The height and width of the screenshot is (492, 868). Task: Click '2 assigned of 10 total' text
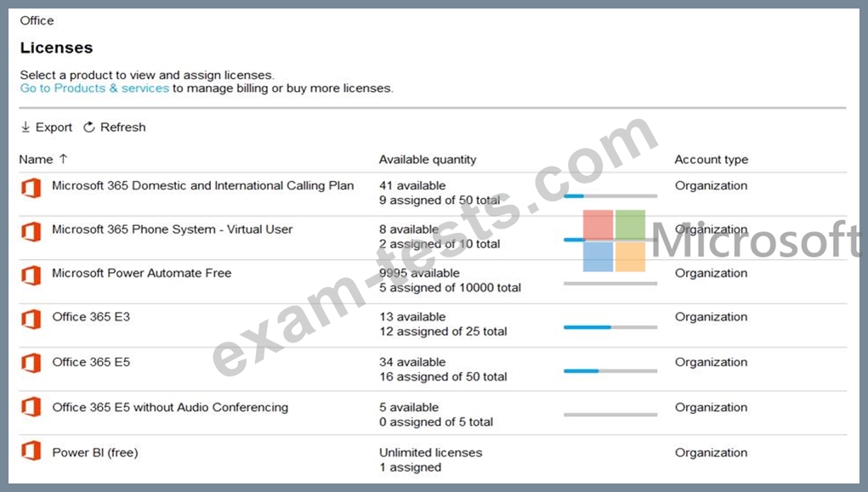(x=440, y=244)
